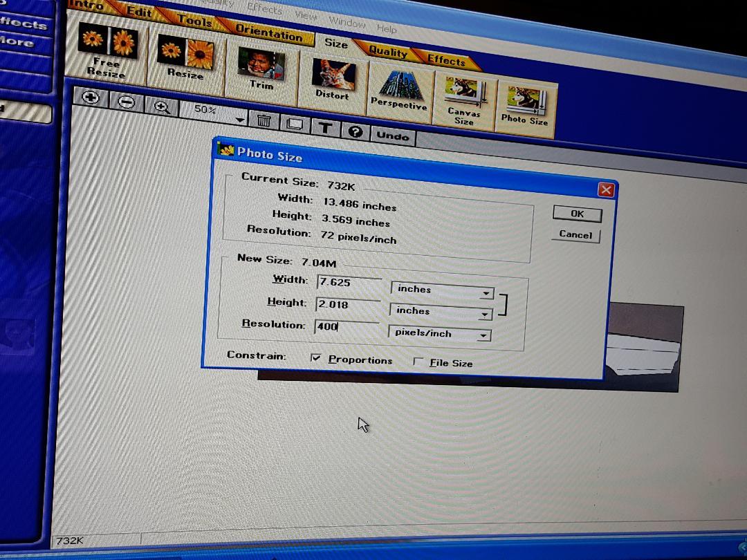Open help with the question mark icon

pos(356,131)
